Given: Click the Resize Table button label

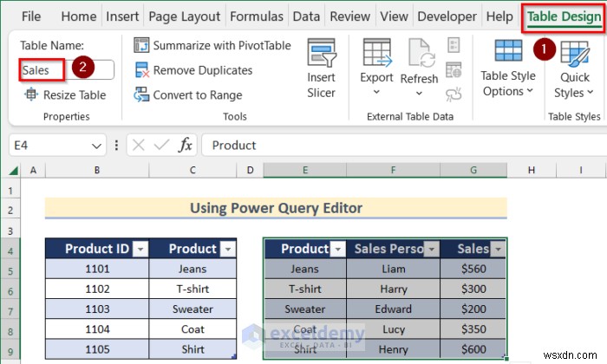Looking at the screenshot, I should (x=75, y=94).
